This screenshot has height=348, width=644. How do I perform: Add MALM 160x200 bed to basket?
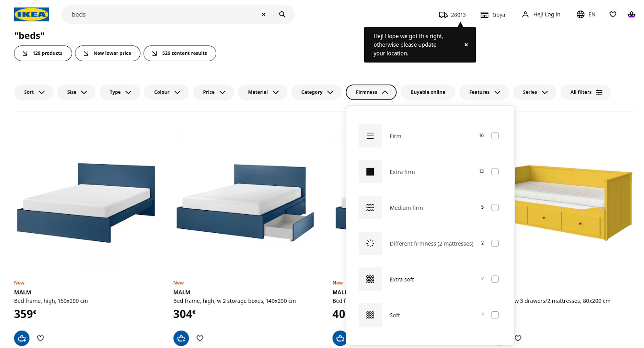click(22, 338)
